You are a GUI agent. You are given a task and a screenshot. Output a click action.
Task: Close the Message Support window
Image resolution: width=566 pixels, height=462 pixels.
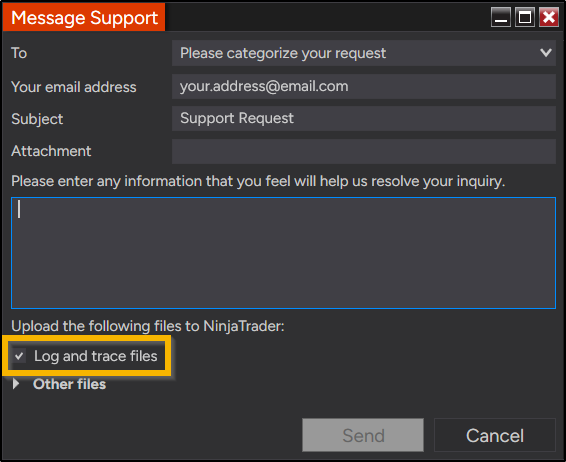[549, 17]
